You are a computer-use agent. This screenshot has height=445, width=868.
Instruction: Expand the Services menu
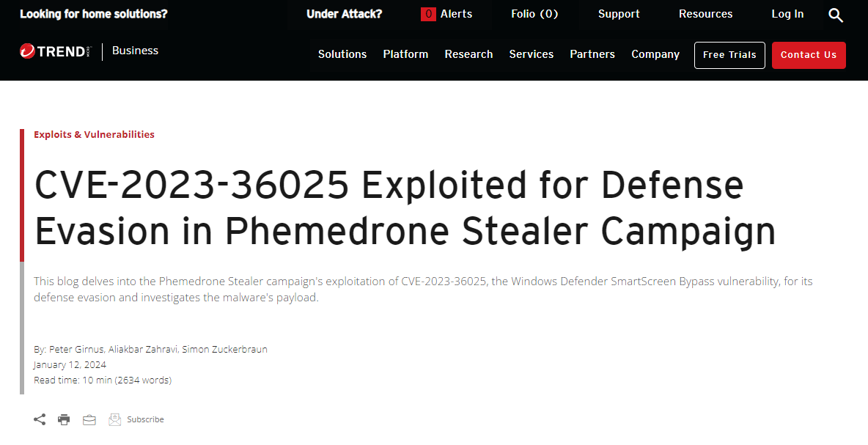[x=532, y=54]
